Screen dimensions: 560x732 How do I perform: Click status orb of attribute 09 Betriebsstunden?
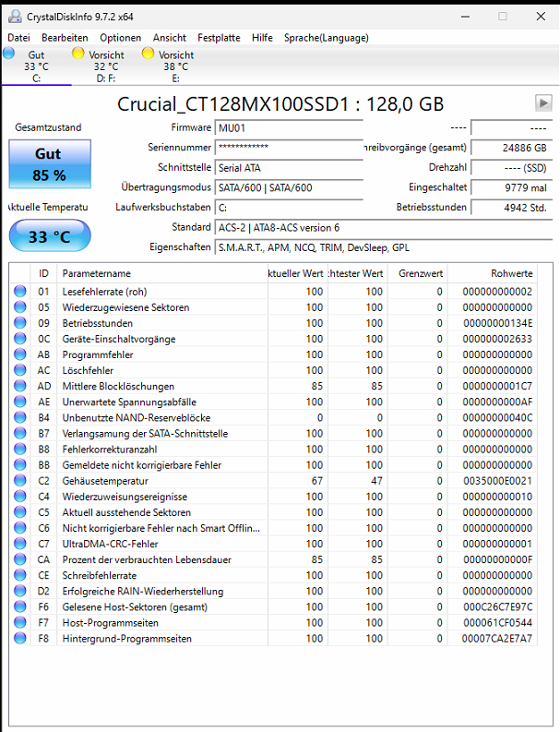(x=20, y=323)
